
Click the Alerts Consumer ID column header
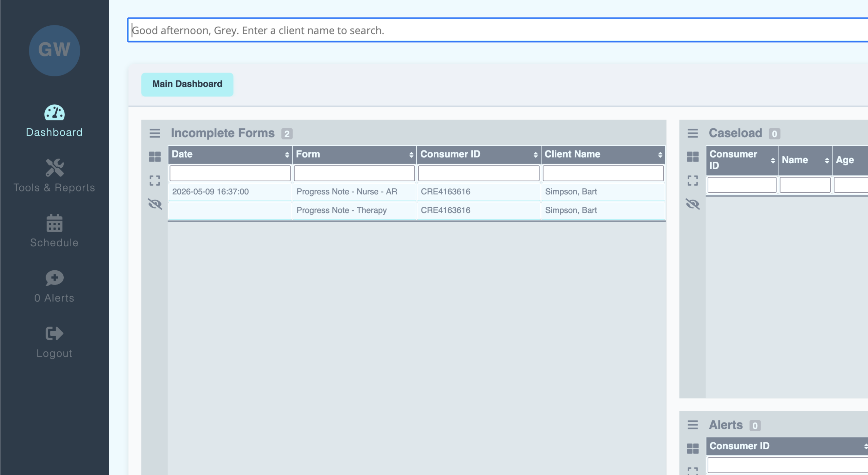(787, 446)
